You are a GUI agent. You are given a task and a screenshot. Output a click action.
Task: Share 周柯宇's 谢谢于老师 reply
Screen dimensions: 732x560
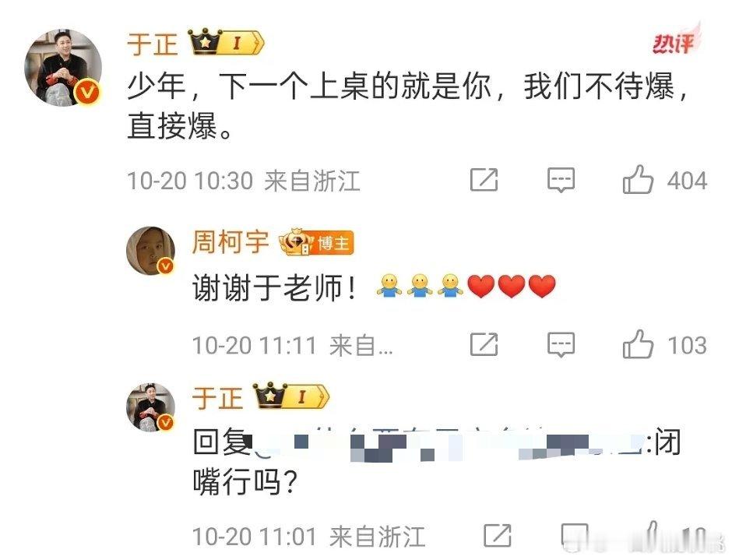click(484, 345)
